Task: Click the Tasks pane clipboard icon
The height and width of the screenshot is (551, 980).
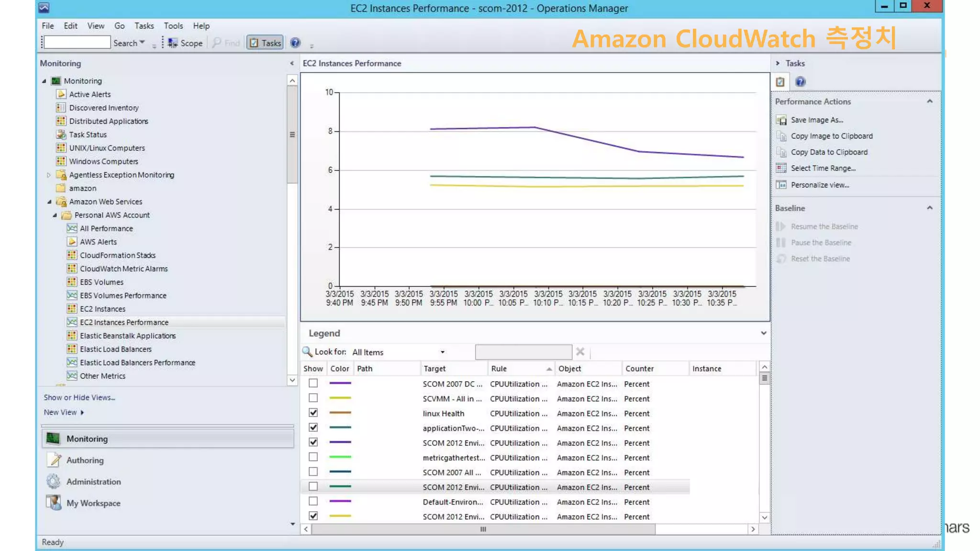Action: [780, 82]
